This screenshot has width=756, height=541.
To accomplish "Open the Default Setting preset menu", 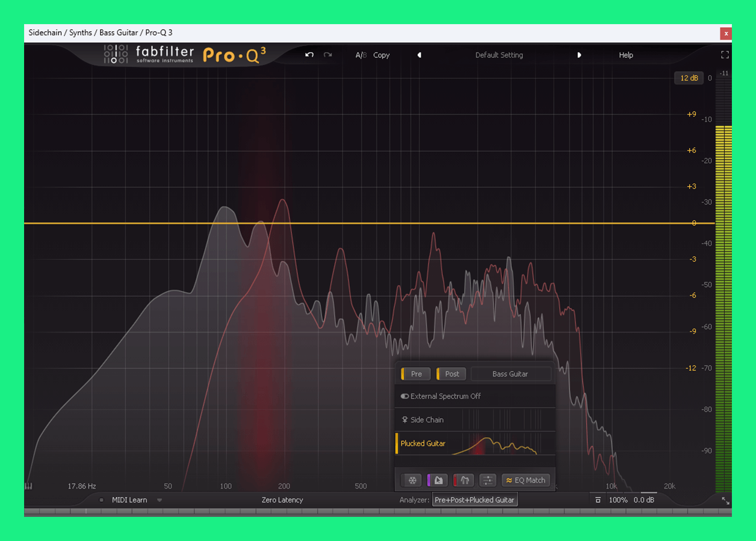I will pos(499,55).
